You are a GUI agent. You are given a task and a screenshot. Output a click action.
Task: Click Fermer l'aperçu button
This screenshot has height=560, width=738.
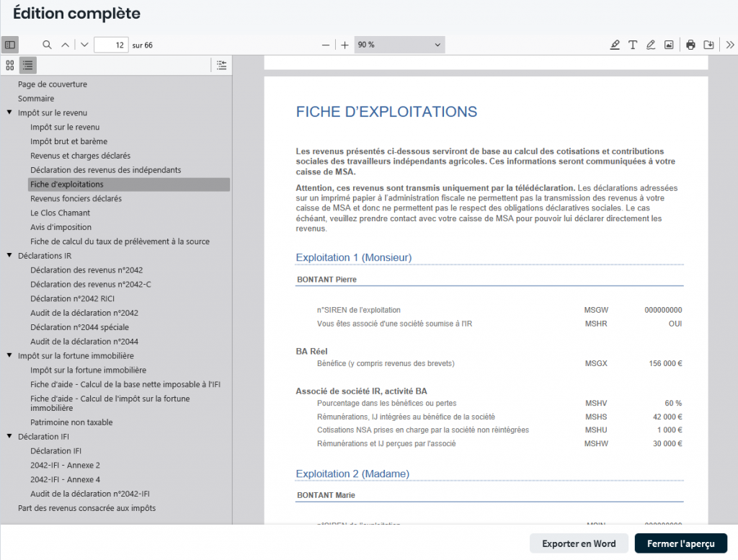pos(680,543)
